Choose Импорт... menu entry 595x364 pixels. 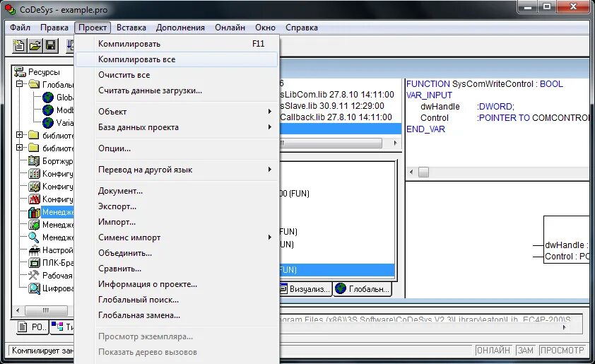(x=177, y=222)
